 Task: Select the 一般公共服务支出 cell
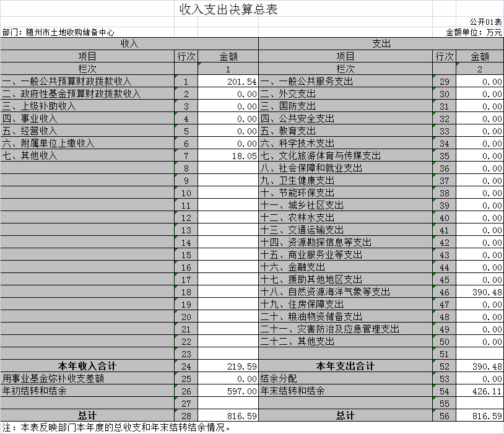click(x=345, y=81)
